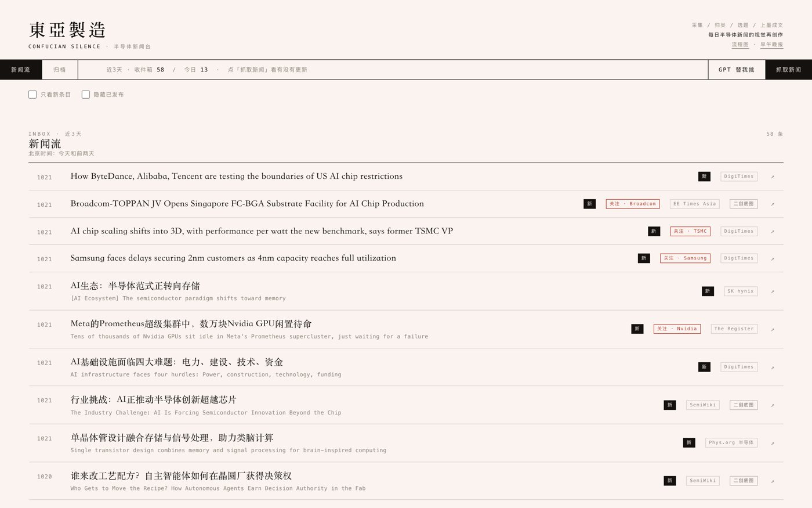Click the 東亞製造 site logo
The image size is (812, 508).
(x=67, y=30)
